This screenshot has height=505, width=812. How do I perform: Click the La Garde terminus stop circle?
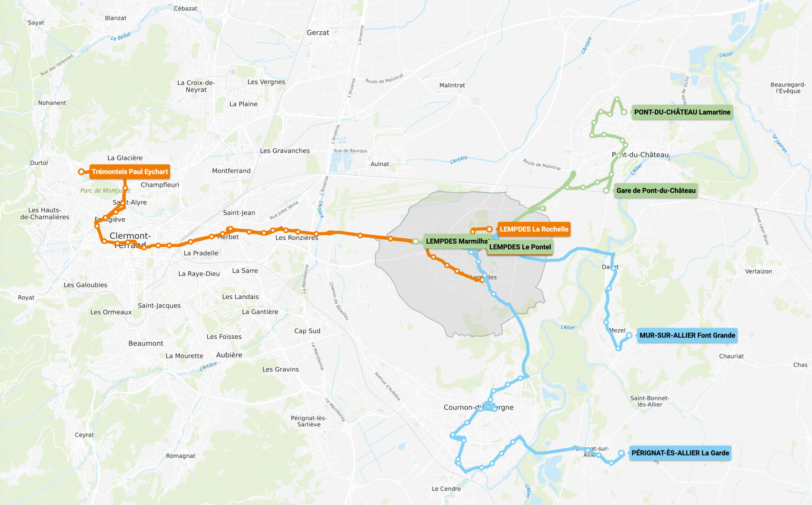(621, 453)
